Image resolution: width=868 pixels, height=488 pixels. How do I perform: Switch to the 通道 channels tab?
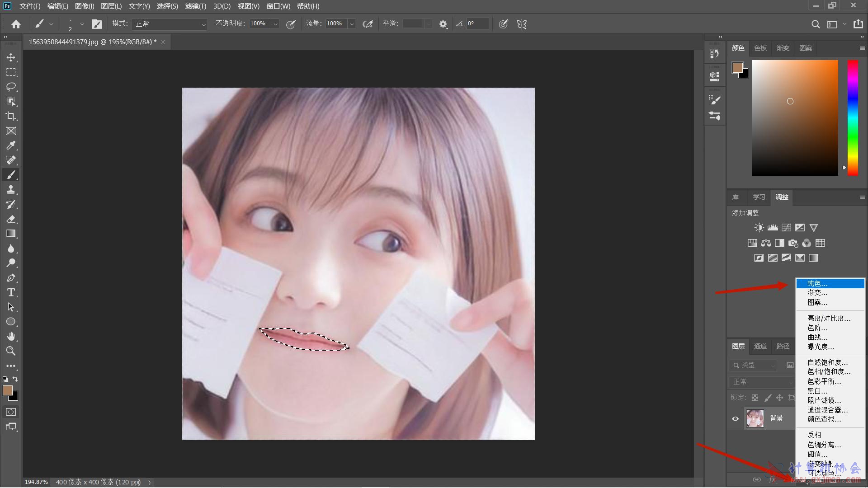[x=760, y=346]
